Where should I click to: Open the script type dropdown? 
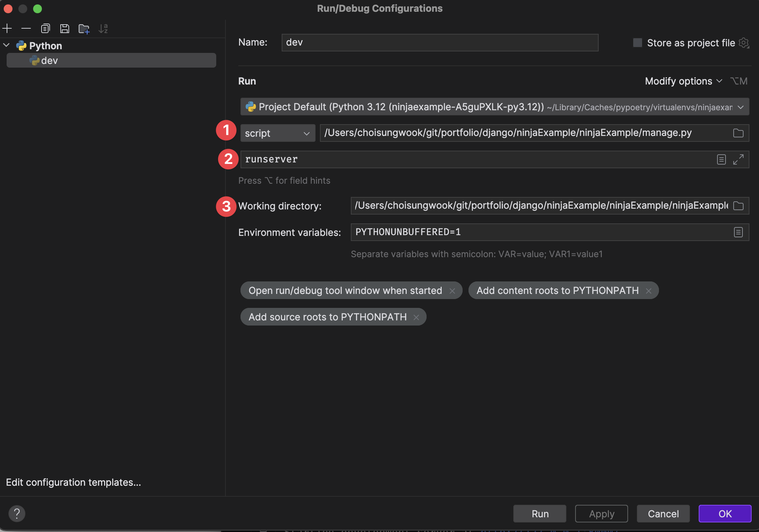click(x=278, y=133)
